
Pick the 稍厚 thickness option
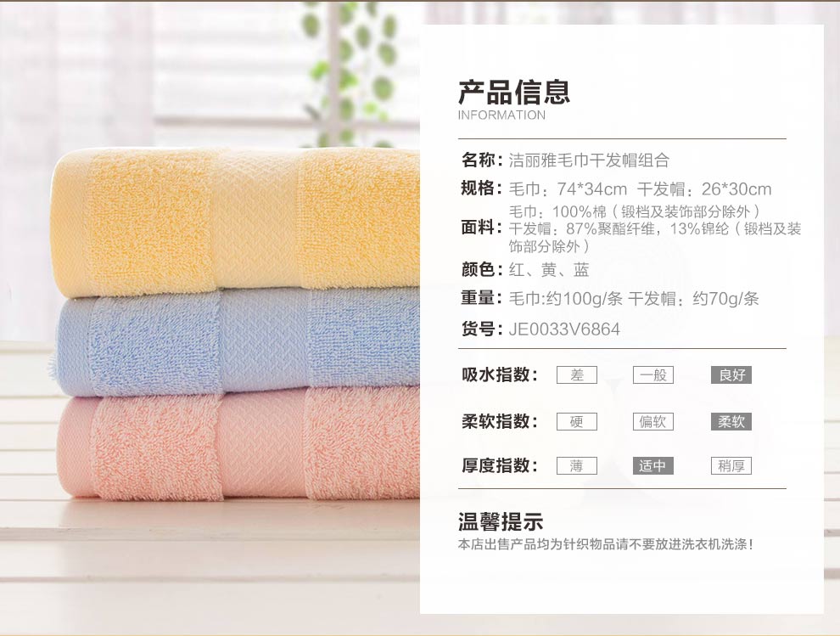click(x=731, y=465)
